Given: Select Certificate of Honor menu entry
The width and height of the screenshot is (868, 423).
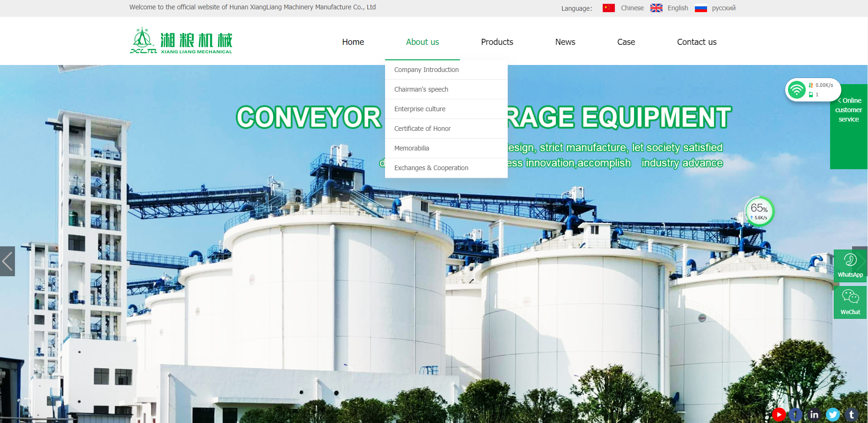Looking at the screenshot, I should (446, 129).
